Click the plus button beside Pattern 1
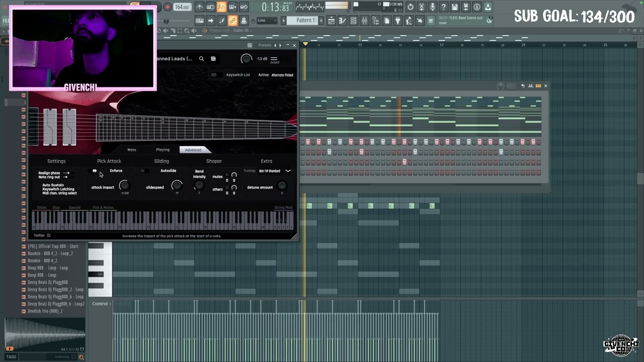Screen dimensions: 644x362 coord(321,21)
